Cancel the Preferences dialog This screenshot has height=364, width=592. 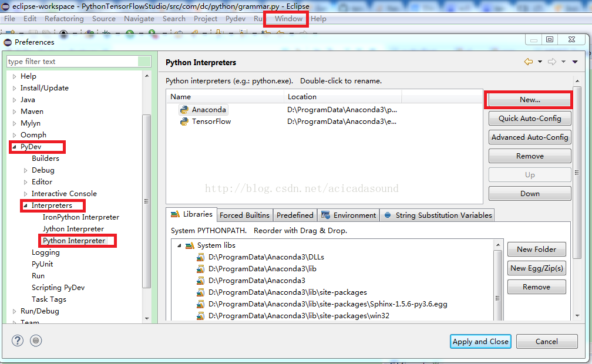pos(546,341)
